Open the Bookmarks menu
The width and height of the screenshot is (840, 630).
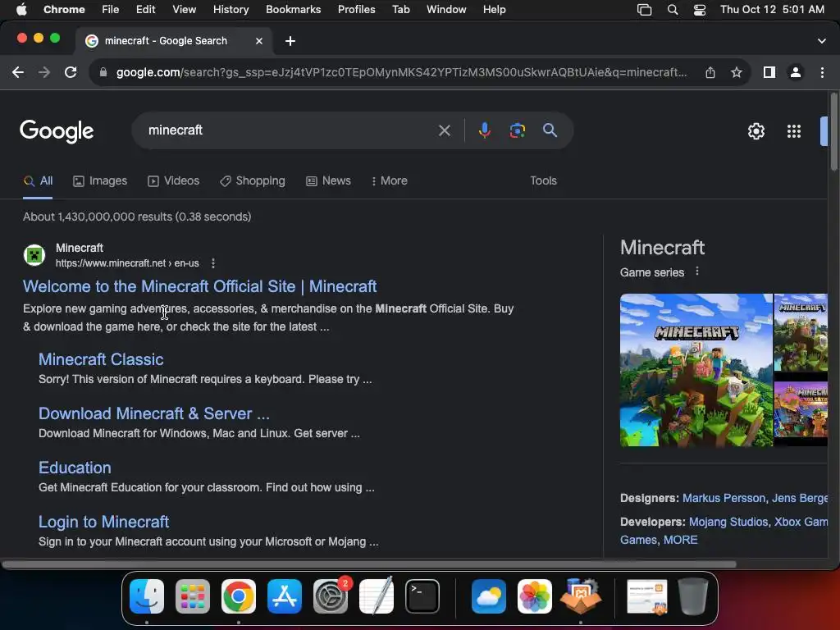pos(293,10)
